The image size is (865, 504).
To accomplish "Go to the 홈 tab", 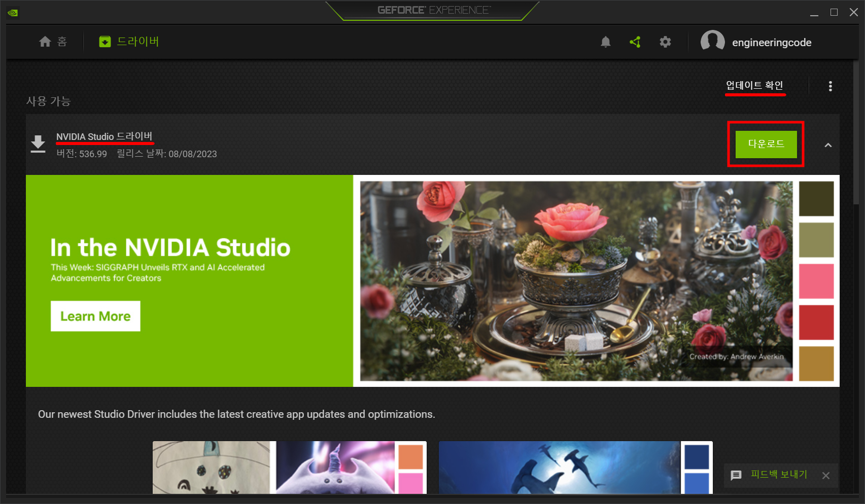I will (53, 42).
